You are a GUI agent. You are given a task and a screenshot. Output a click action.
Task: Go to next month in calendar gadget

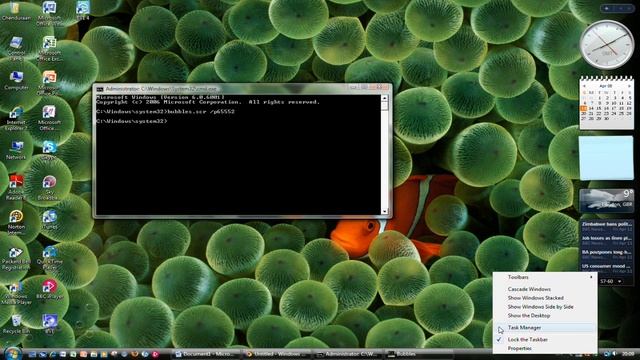(x=629, y=86)
